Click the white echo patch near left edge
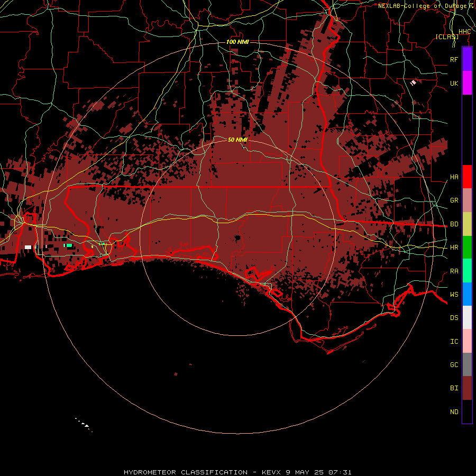Viewport: 476px width, 476px height. (x=28, y=247)
